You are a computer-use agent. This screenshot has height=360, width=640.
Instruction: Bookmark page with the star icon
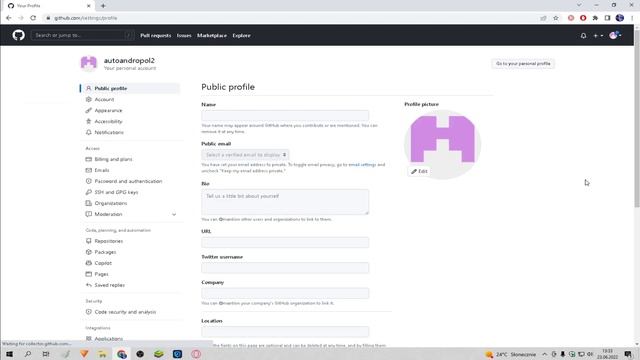point(556,18)
